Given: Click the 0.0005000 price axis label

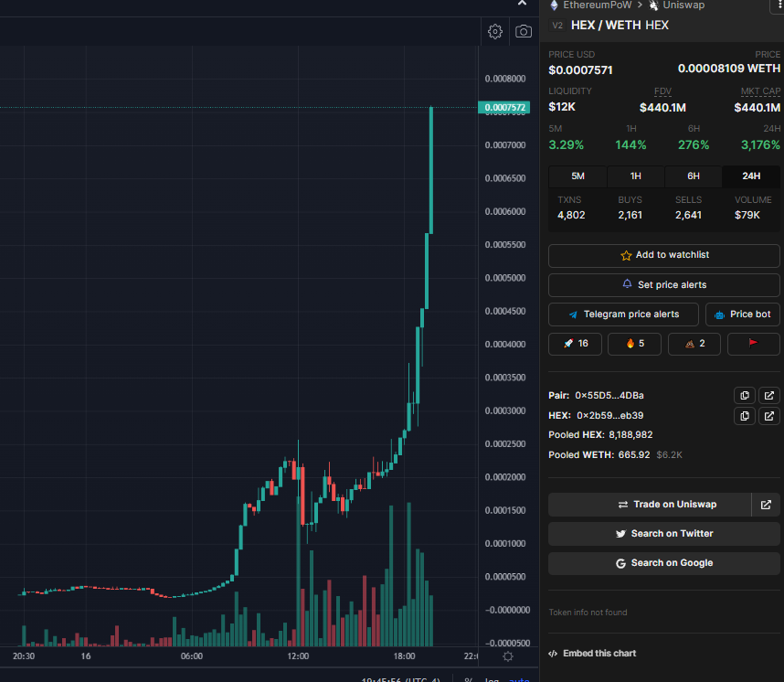Looking at the screenshot, I should click(x=505, y=278).
